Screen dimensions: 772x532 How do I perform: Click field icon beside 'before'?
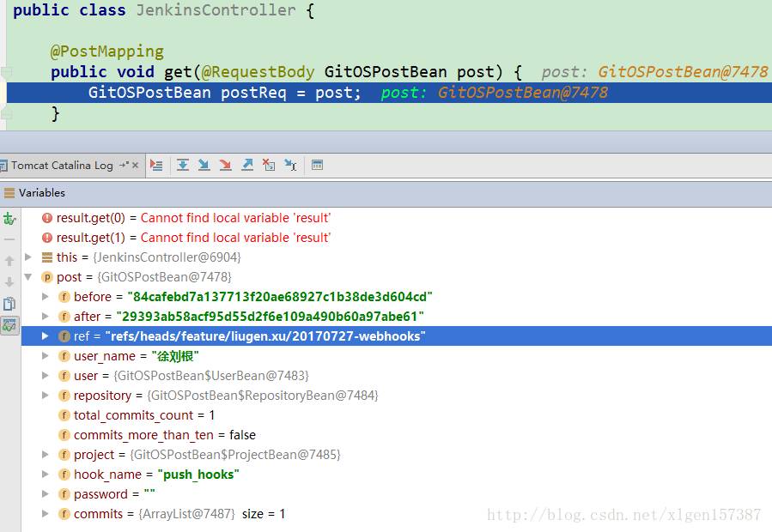tap(64, 297)
